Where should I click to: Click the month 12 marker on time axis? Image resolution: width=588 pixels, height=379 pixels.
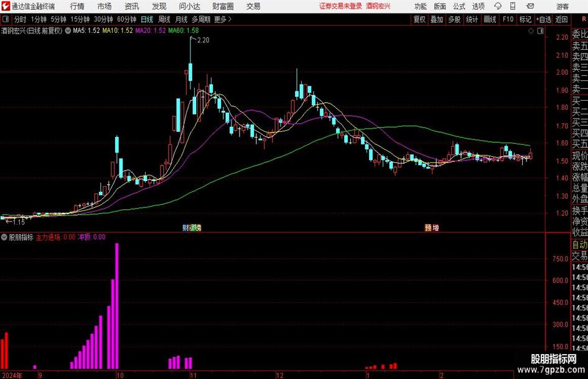(279, 375)
